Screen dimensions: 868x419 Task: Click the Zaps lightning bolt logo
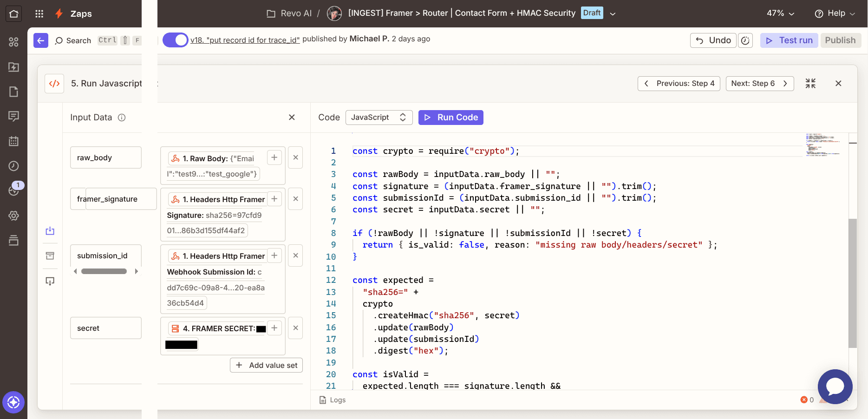click(x=59, y=13)
